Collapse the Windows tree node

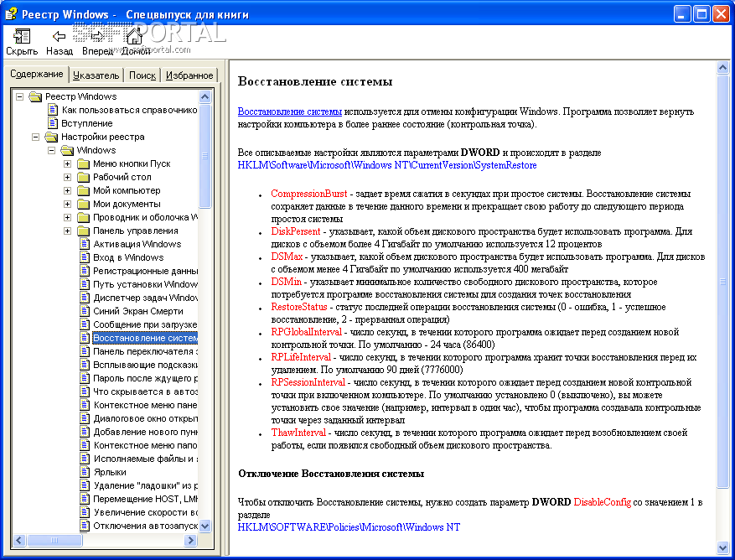pos(52,151)
